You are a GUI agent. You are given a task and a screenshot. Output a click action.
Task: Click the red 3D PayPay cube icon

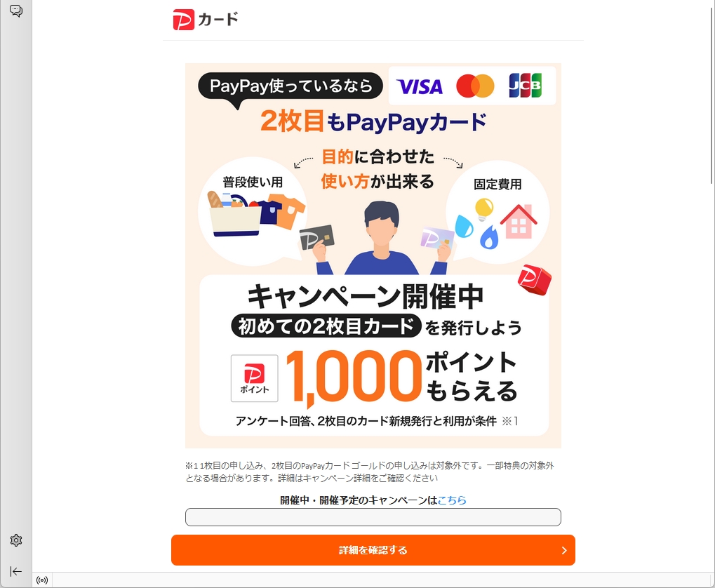(x=535, y=280)
